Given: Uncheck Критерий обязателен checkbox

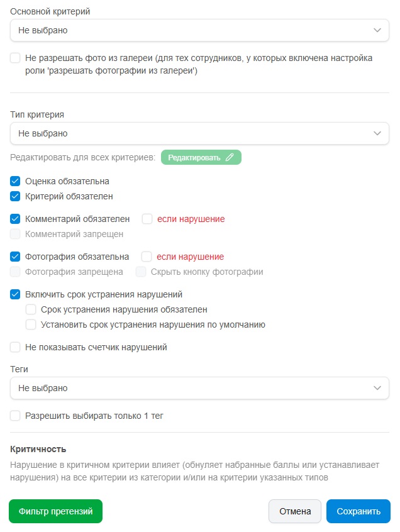Looking at the screenshot, I should pyautogui.click(x=15, y=196).
